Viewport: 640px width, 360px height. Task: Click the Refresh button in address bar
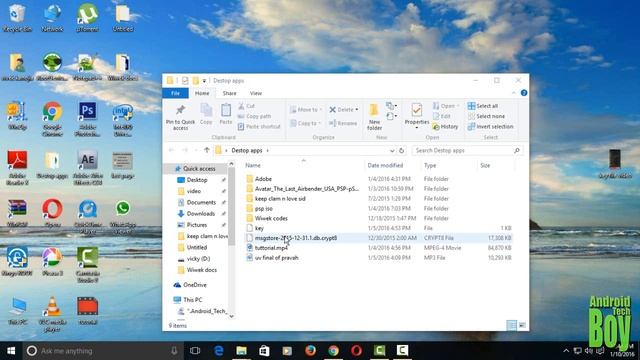pos(402,150)
